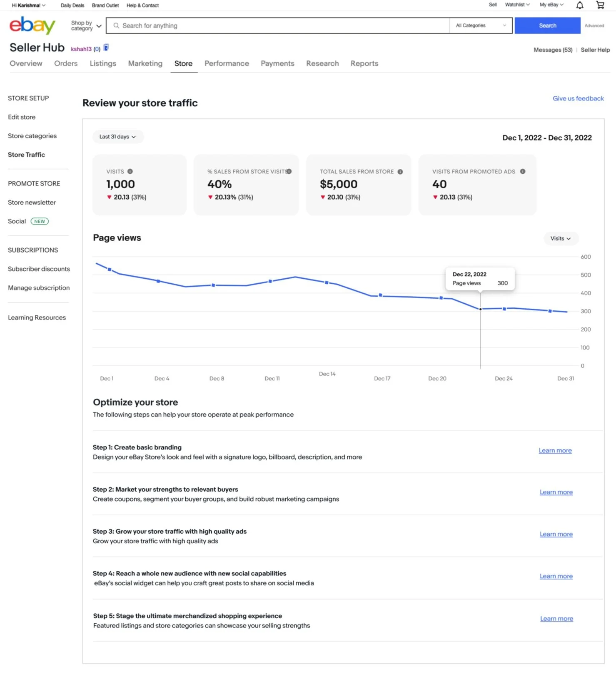Click the 40% sales from store visits value
The height and width of the screenshot is (682, 616).
[x=219, y=184]
